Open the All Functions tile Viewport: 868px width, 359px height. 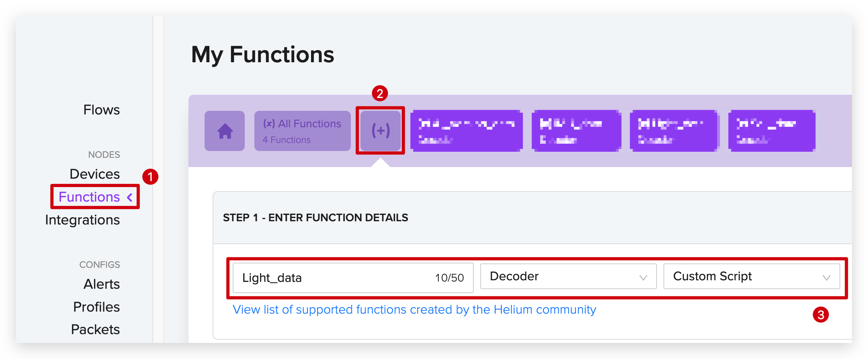pyautogui.click(x=303, y=131)
